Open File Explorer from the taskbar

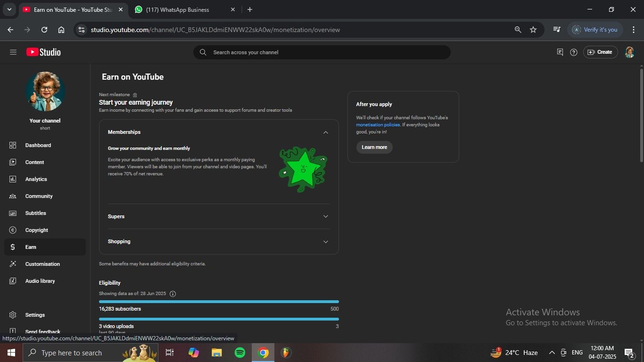tap(216, 353)
